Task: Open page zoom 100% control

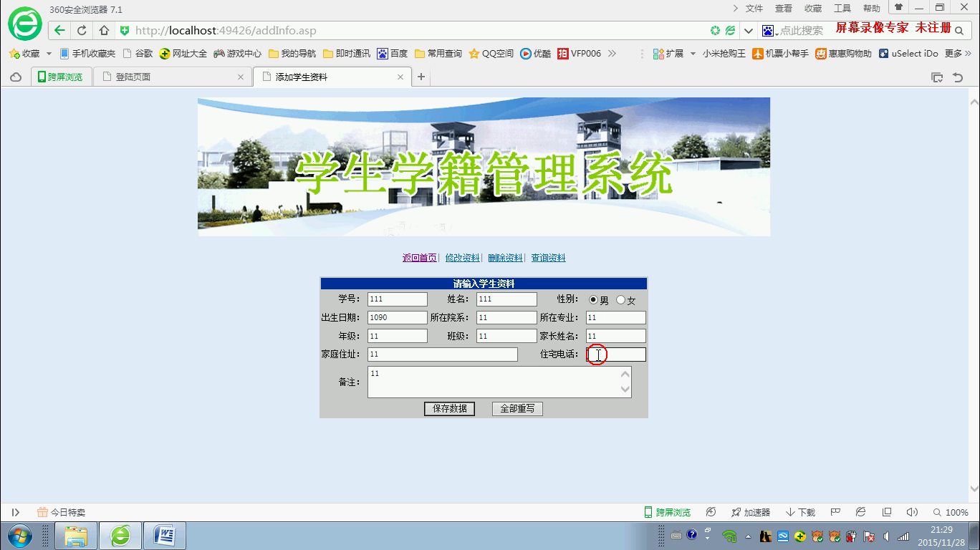Action: pyautogui.click(x=951, y=512)
